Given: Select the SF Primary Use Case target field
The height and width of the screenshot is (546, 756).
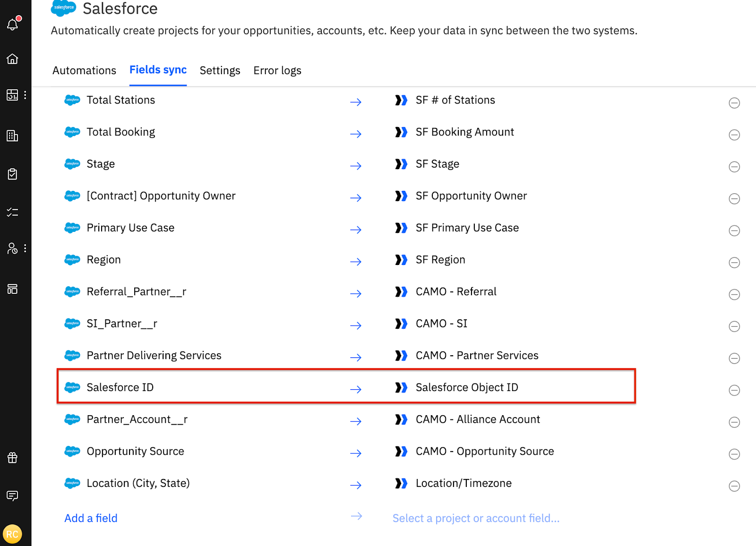Looking at the screenshot, I should pyautogui.click(x=467, y=228).
